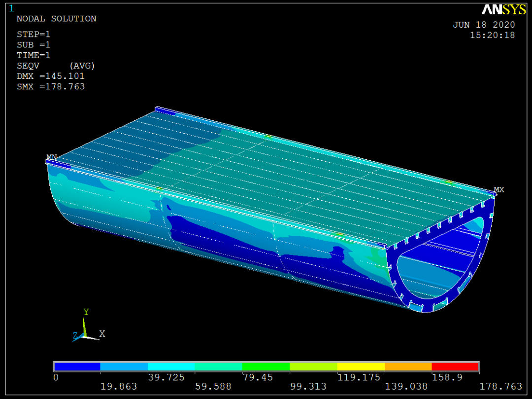Click the DMX =145.101 value text

pyautogui.click(x=51, y=76)
